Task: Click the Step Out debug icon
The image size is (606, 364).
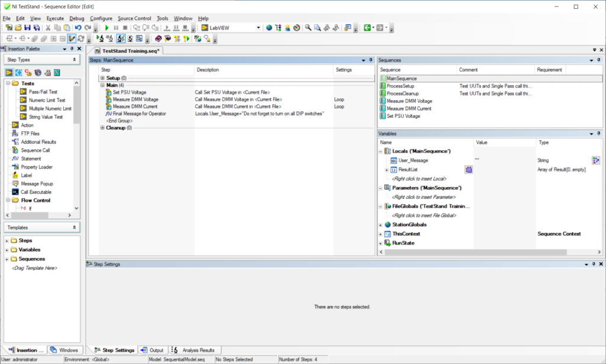Action: tap(155, 28)
